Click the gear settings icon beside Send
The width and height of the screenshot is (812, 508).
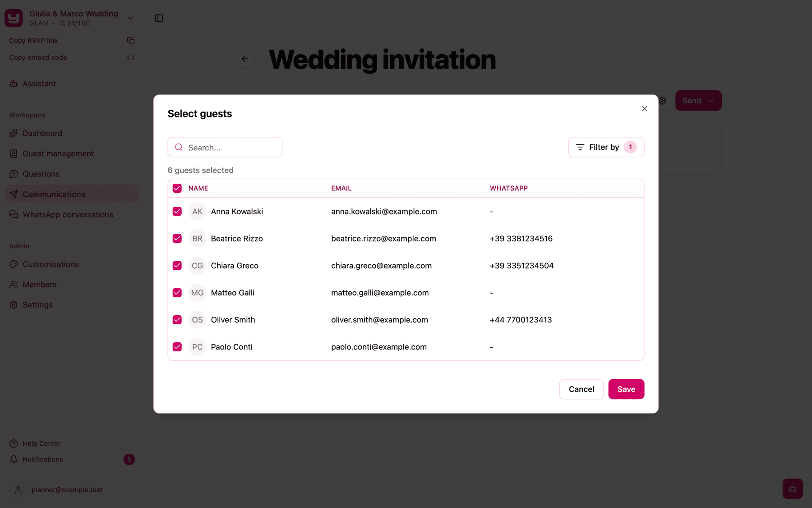[x=662, y=100]
